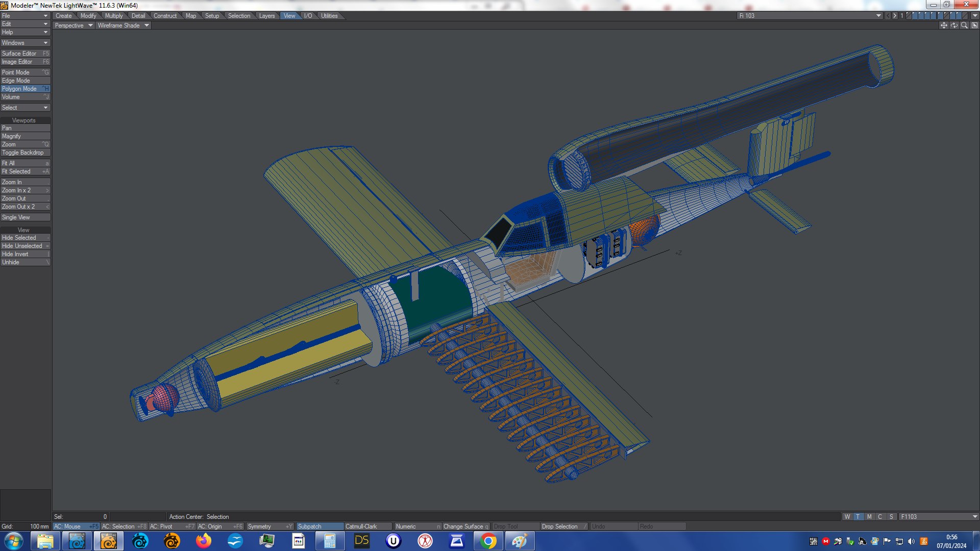
Task: Select the first foreground layer slot
Action: point(909,16)
